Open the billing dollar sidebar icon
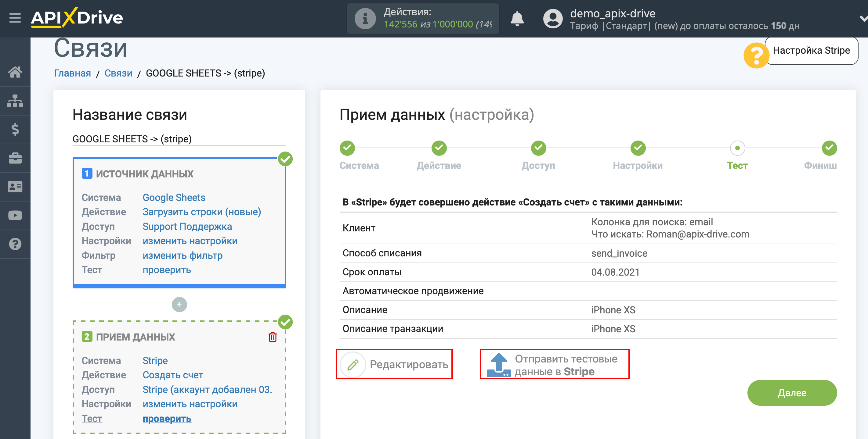 [15, 129]
